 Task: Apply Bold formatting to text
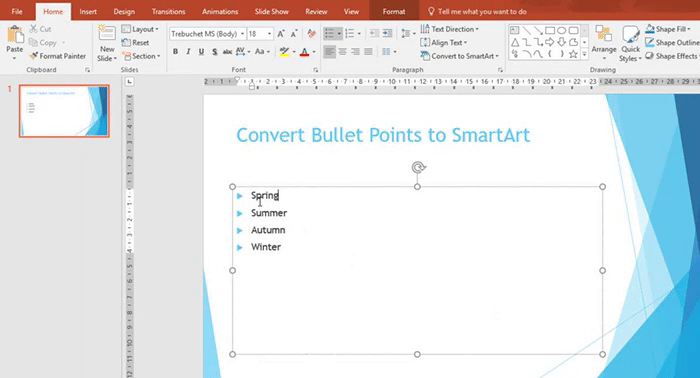click(x=175, y=52)
